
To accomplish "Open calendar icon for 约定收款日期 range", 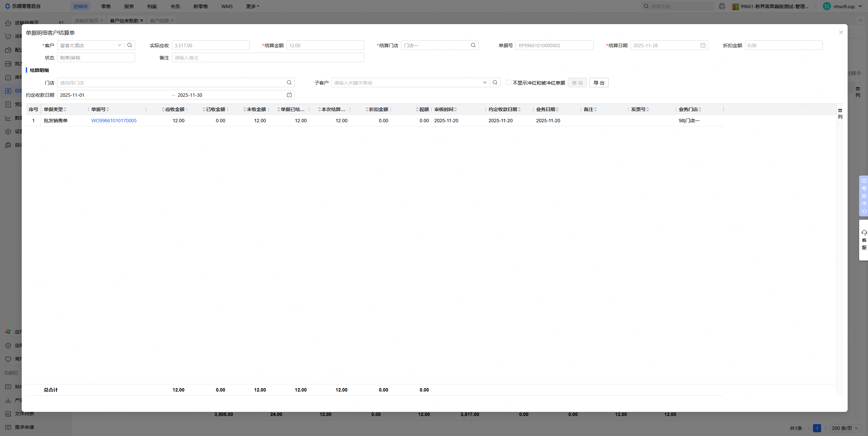I will click(x=289, y=95).
